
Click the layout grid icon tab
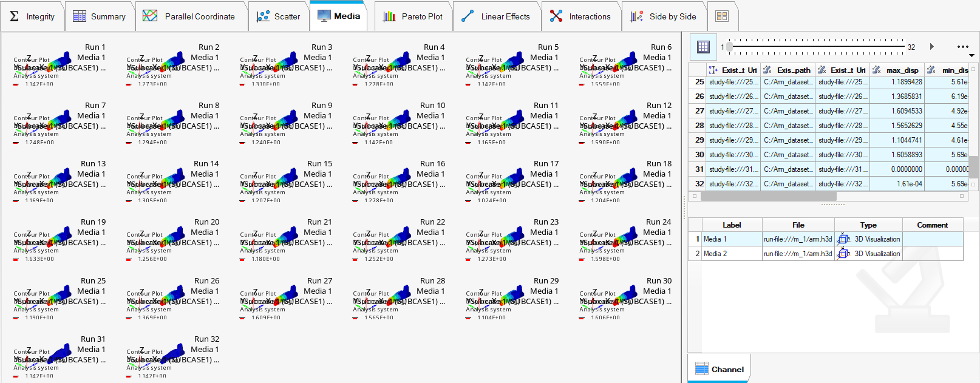tap(722, 16)
